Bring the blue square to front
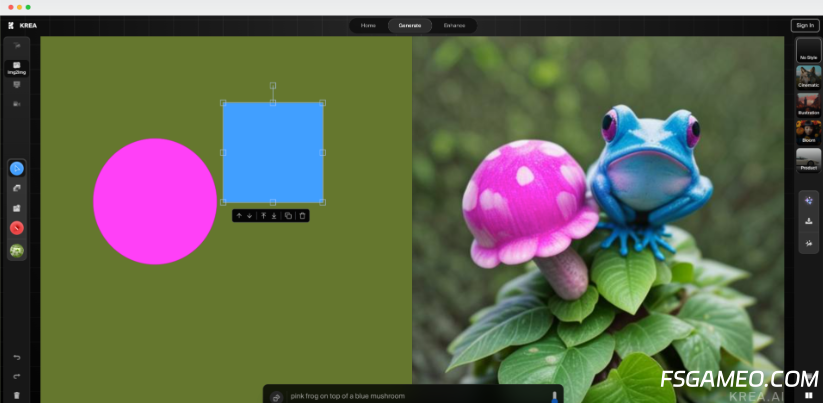The height and width of the screenshot is (403, 823). [263, 215]
